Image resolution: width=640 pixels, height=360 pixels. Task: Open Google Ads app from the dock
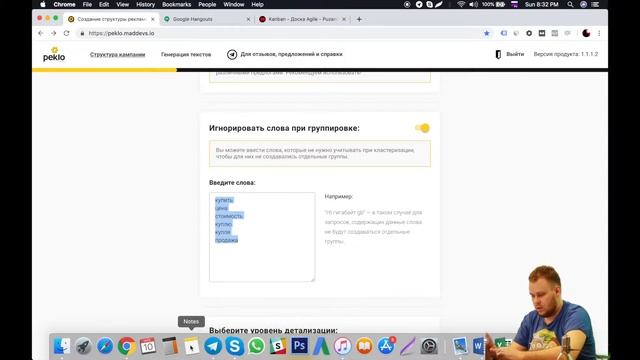[x=321, y=346]
